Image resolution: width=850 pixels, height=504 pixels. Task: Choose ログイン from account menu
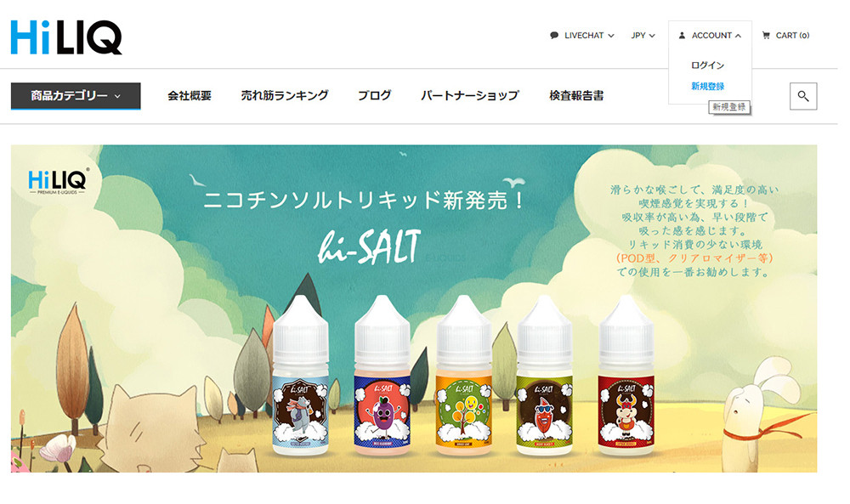pos(707,65)
